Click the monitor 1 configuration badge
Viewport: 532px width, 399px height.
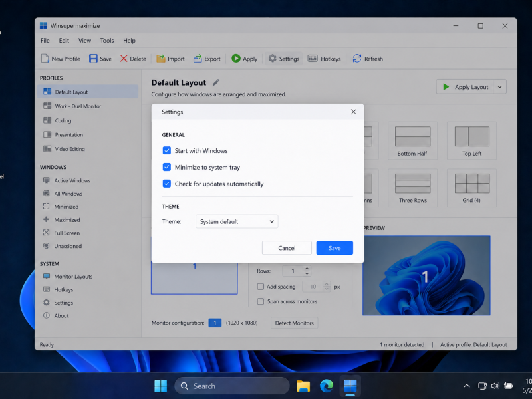click(215, 323)
